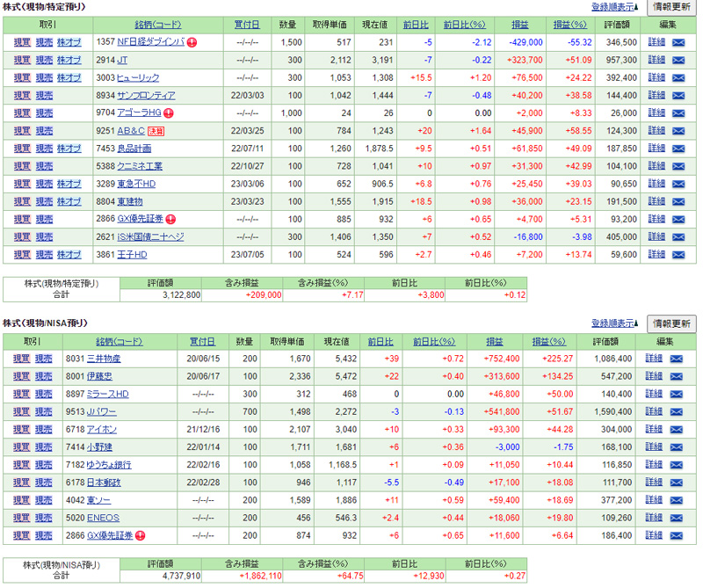Open the envelope icon for ENEOS
703x588 pixels.
click(676, 518)
